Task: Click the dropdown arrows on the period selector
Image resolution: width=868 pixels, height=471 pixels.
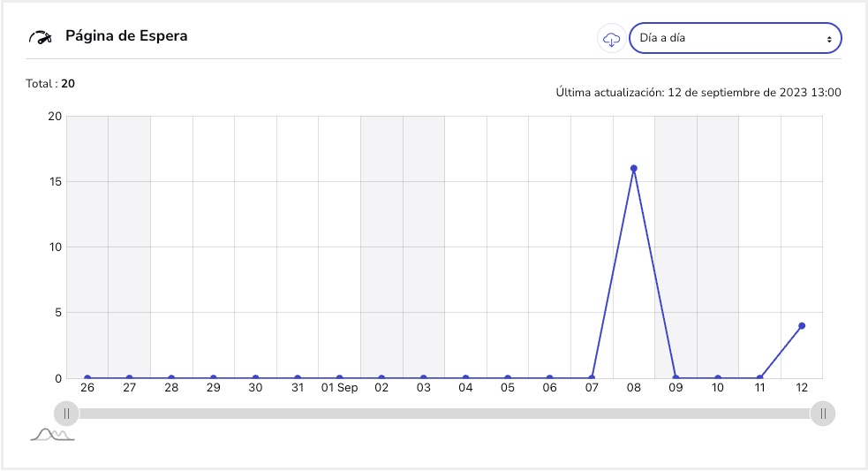Action: pyautogui.click(x=828, y=39)
